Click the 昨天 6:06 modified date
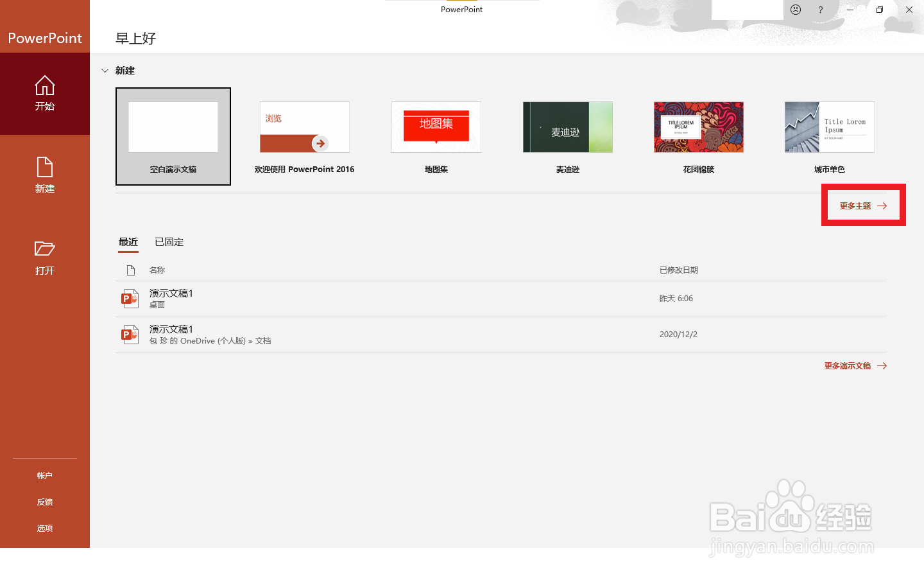924x578 pixels. click(x=676, y=299)
